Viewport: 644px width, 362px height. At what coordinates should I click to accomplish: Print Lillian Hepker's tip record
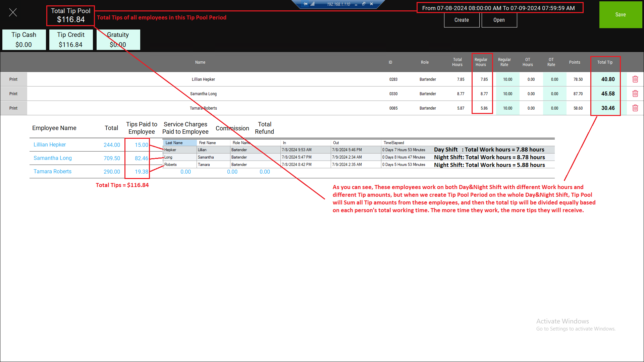point(13,79)
